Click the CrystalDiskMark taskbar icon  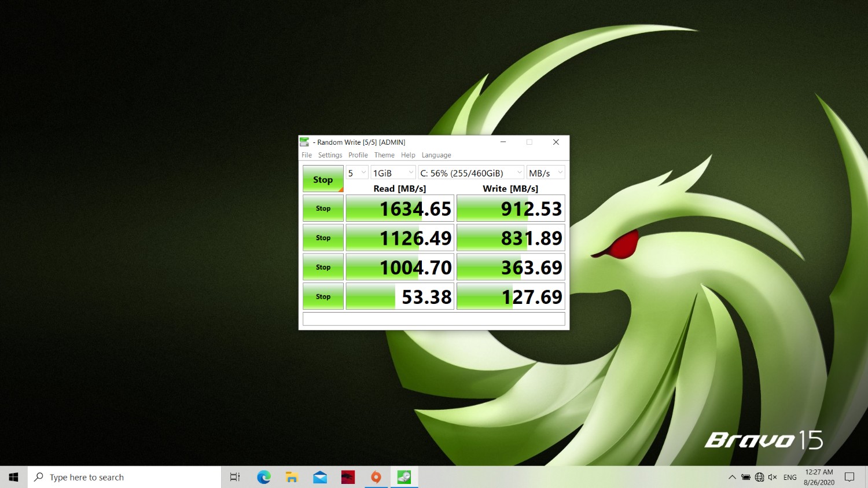click(x=404, y=477)
